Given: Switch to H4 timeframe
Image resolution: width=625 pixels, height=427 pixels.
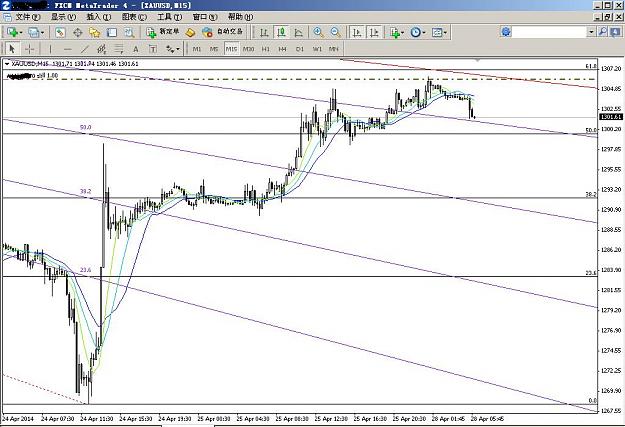Looking at the screenshot, I should [283, 49].
